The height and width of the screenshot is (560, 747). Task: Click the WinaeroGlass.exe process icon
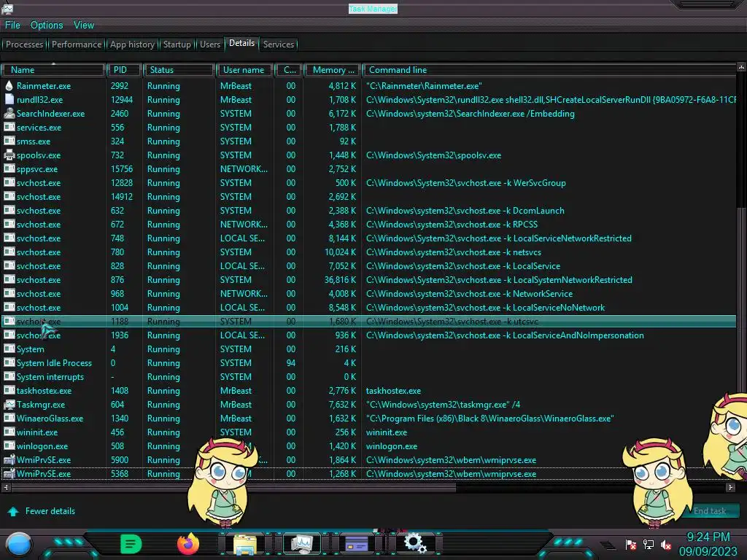(x=9, y=418)
